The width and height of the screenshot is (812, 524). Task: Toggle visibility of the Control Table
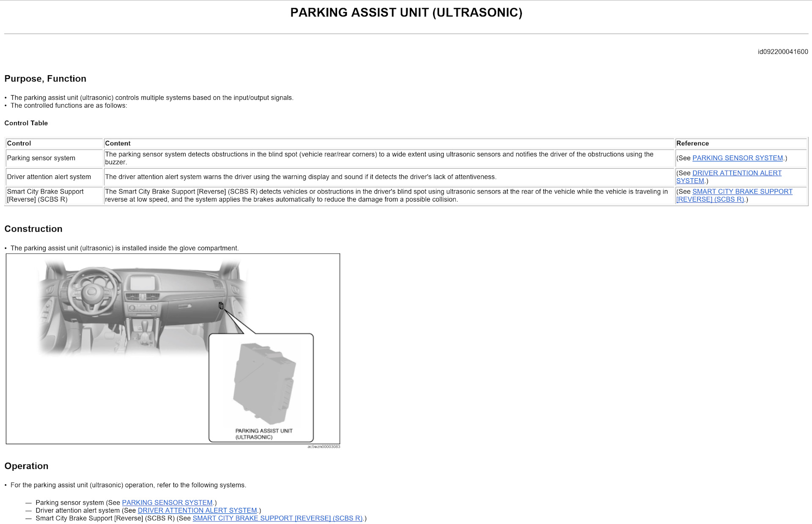pyautogui.click(x=26, y=123)
